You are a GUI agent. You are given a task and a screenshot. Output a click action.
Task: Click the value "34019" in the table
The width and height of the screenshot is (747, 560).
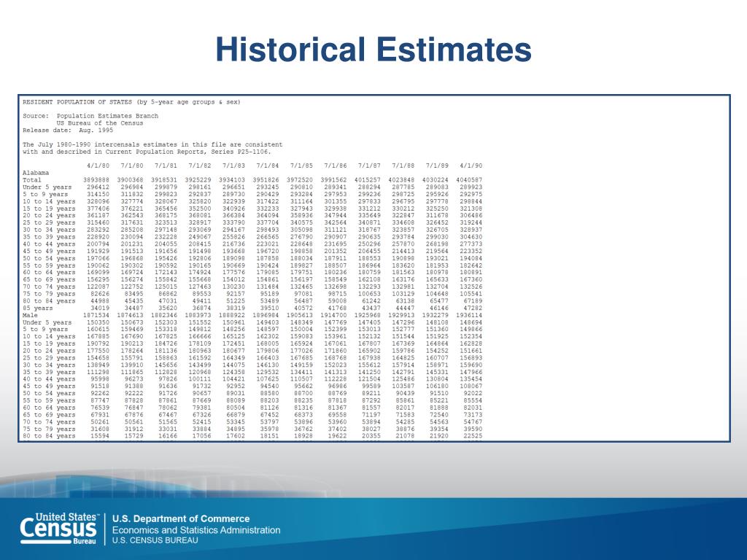(x=99, y=308)
